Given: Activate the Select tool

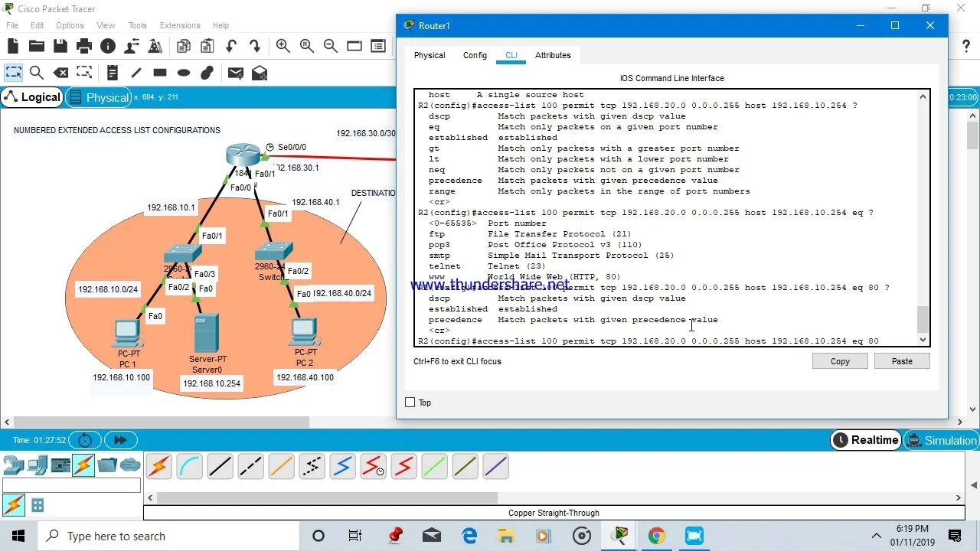Looking at the screenshot, I should coord(13,73).
